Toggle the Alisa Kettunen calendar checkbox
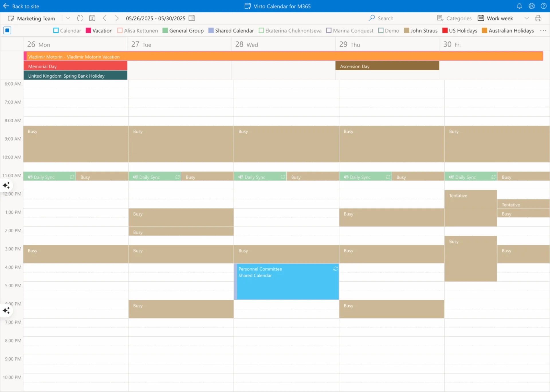The image size is (550, 392). tap(120, 30)
